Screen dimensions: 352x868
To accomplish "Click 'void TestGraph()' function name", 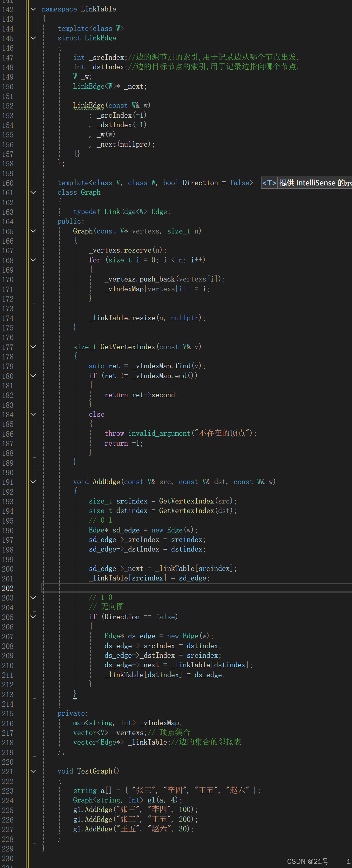I will [88, 771].
